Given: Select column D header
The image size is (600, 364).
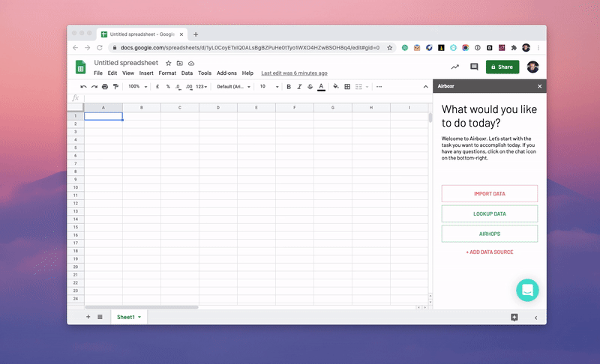Looking at the screenshot, I should (218, 108).
